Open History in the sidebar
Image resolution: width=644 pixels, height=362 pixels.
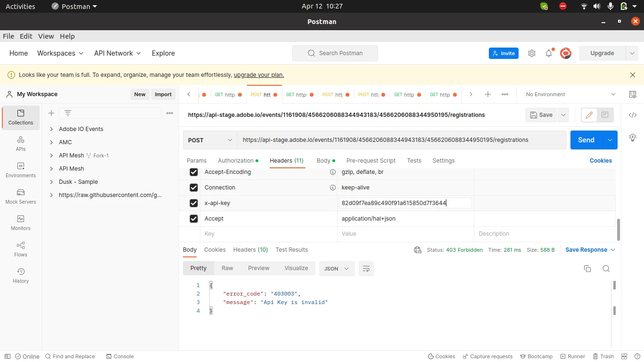point(21,276)
